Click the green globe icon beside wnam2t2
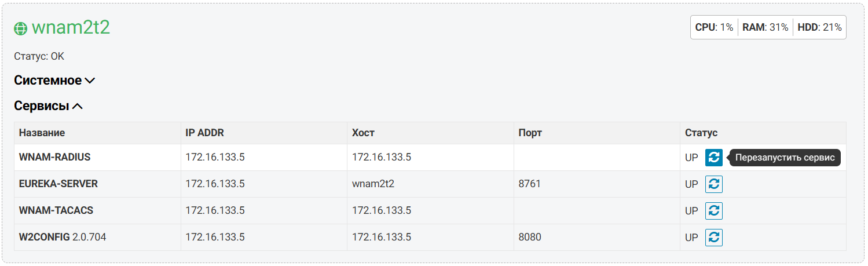868x266 pixels. pyautogui.click(x=21, y=28)
